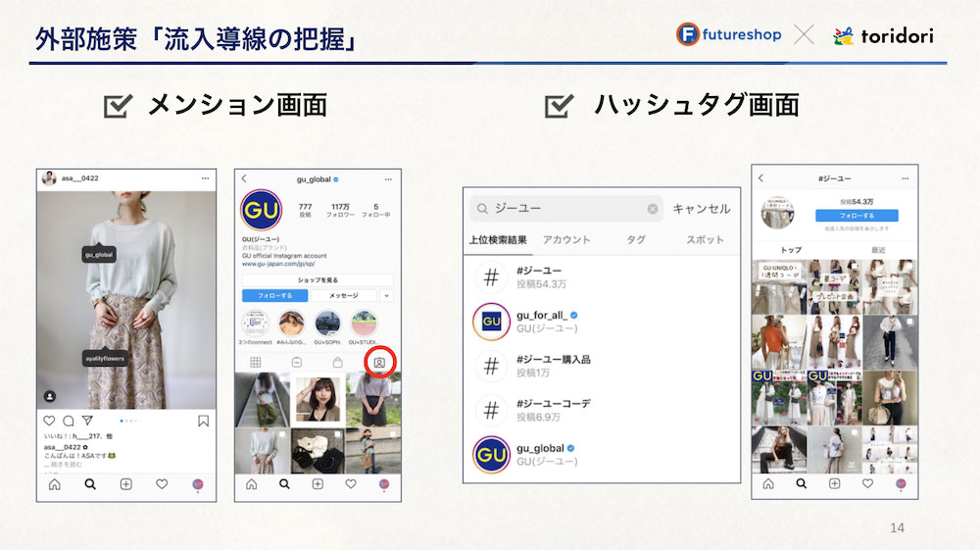The height and width of the screenshot is (550, 980).
Task: Tap the asa__0422 username header
Action: (80, 178)
